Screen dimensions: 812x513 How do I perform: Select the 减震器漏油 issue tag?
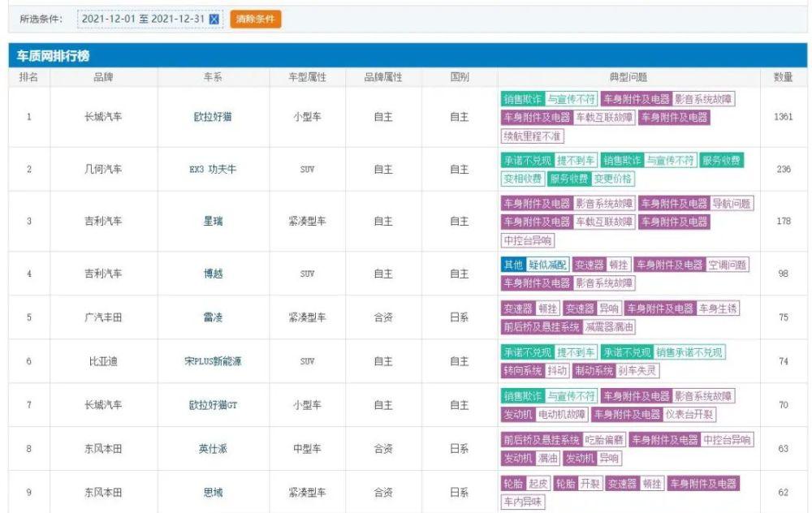coord(609,327)
